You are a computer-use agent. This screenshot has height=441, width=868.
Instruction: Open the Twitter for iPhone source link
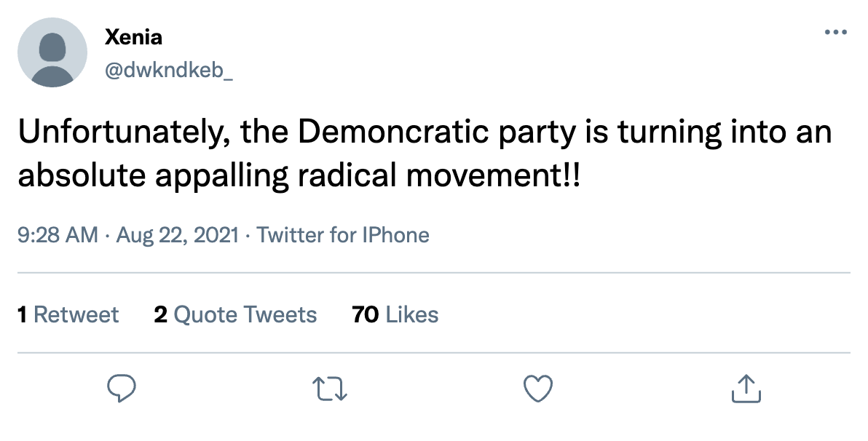pos(343,235)
